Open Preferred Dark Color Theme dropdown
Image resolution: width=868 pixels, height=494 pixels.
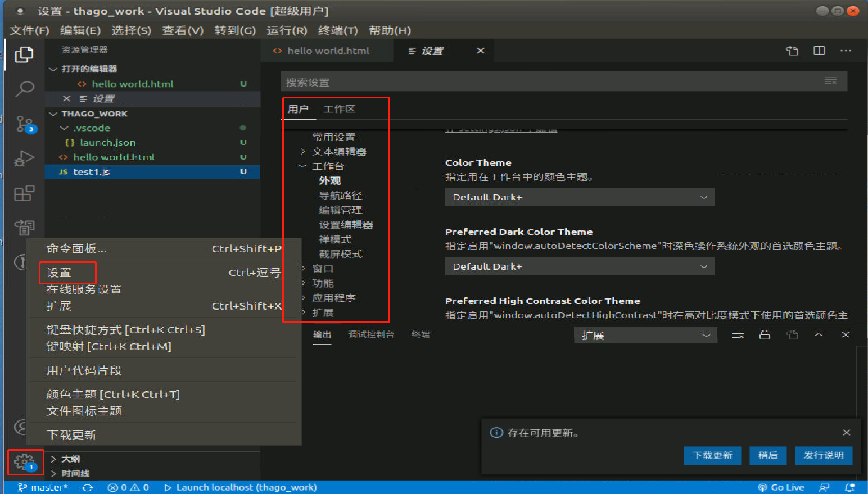pos(580,266)
